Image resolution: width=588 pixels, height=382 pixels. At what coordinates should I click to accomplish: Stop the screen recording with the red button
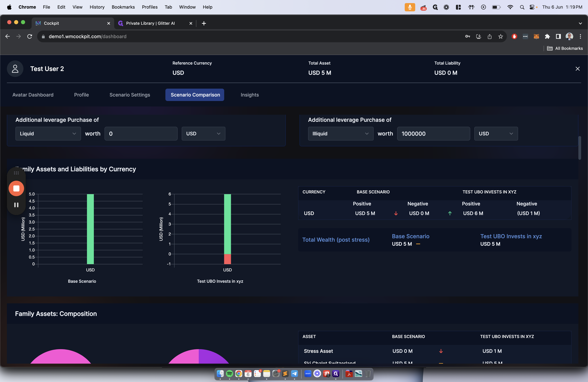pyautogui.click(x=16, y=189)
